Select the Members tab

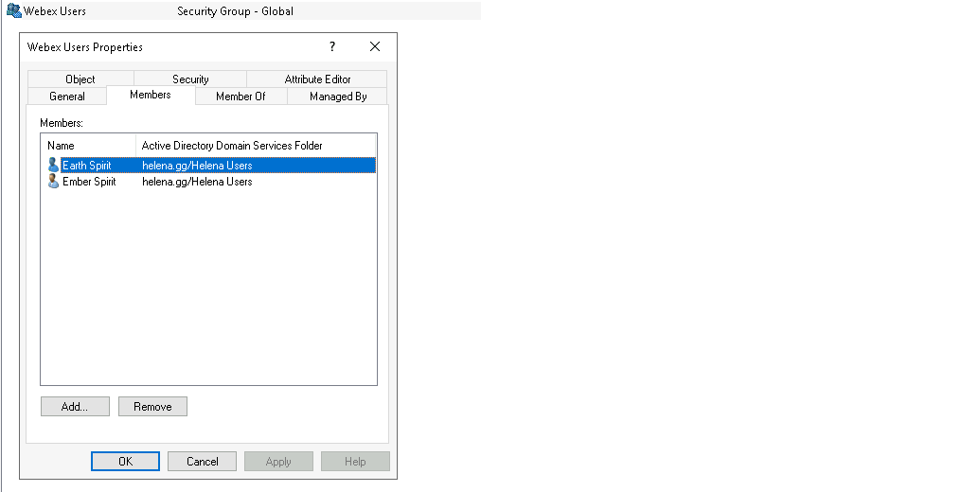[151, 95]
